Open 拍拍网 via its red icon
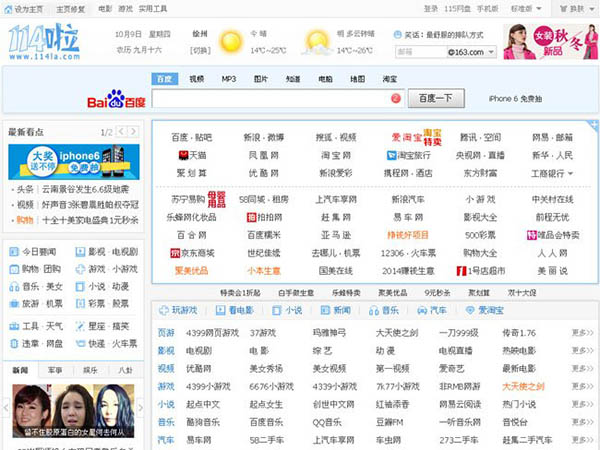The width and height of the screenshot is (600, 450). 251,217
